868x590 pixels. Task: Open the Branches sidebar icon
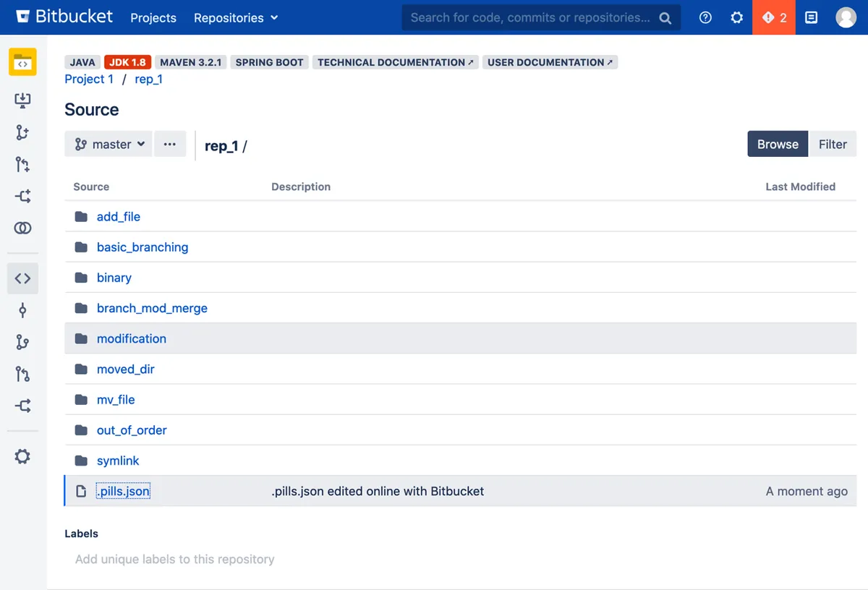pyautogui.click(x=22, y=343)
